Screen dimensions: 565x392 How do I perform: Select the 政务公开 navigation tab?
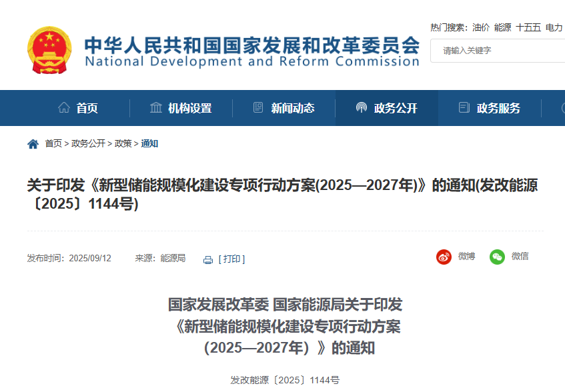pyautogui.click(x=395, y=108)
